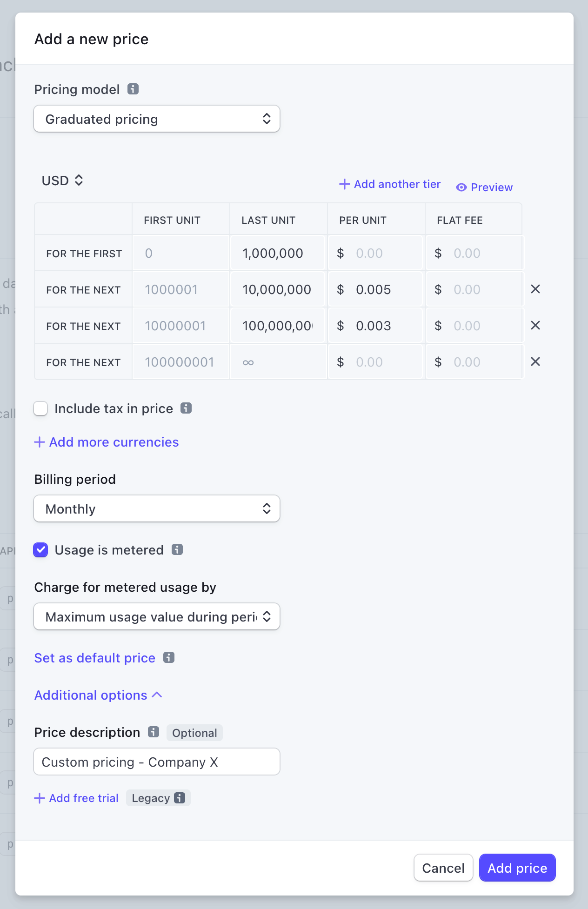
Task: Click the Add more currencies link
Action: point(106,442)
